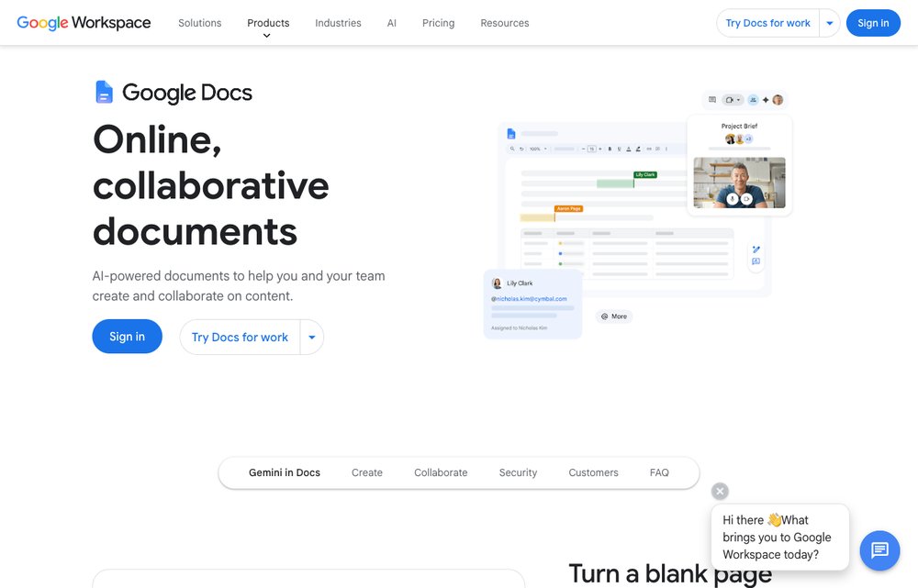Open dropdown arrow beside header Try Docs for work

click(830, 24)
